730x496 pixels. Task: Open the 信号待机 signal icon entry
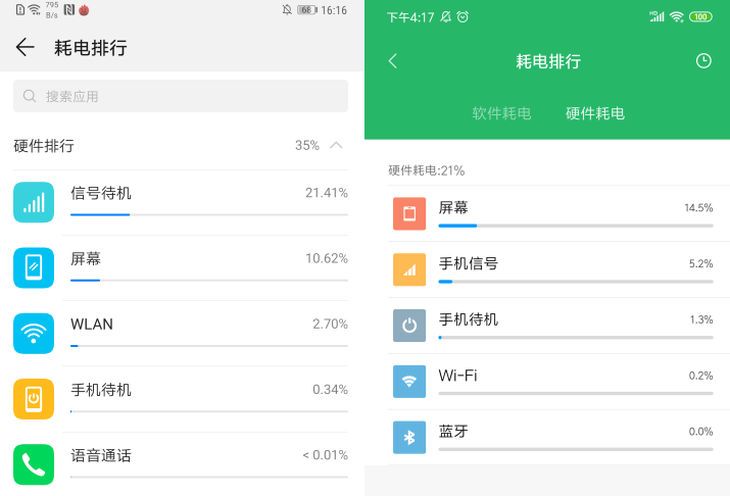tap(34, 202)
